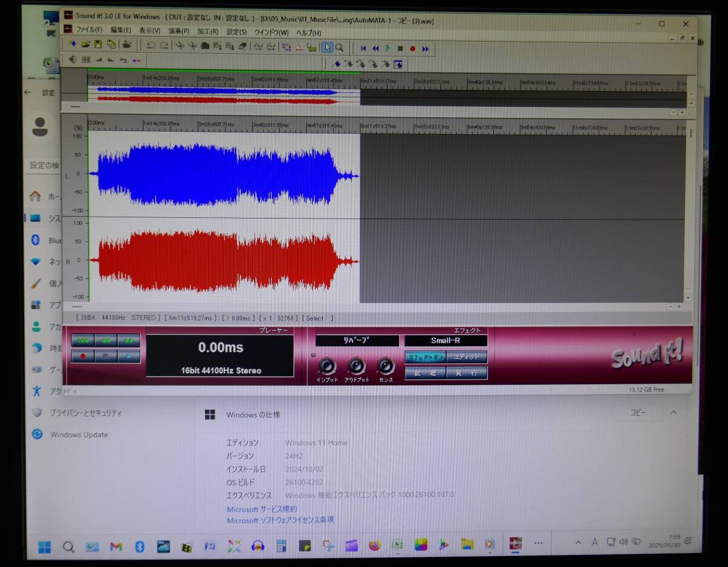Click the fade-out ramp icon

coord(110,59)
